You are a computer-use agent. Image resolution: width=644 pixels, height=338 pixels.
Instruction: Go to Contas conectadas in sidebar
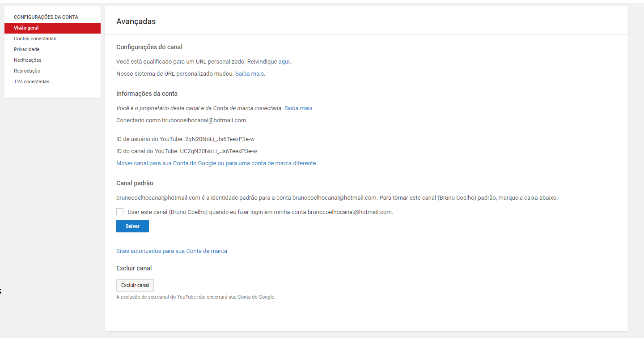click(35, 39)
